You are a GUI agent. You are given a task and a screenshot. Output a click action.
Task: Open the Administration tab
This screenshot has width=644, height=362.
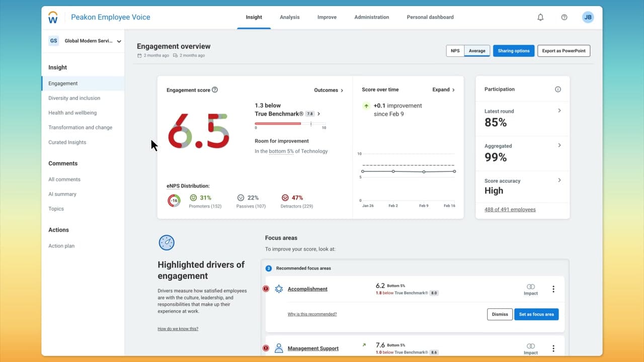click(x=372, y=17)
